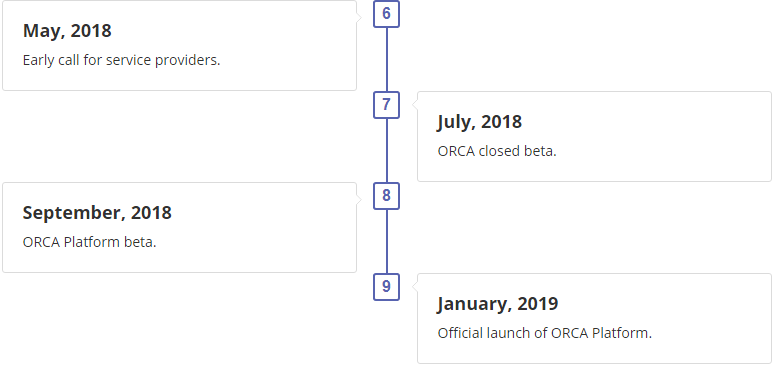Click the July, 2018 heading

point(479,122)
